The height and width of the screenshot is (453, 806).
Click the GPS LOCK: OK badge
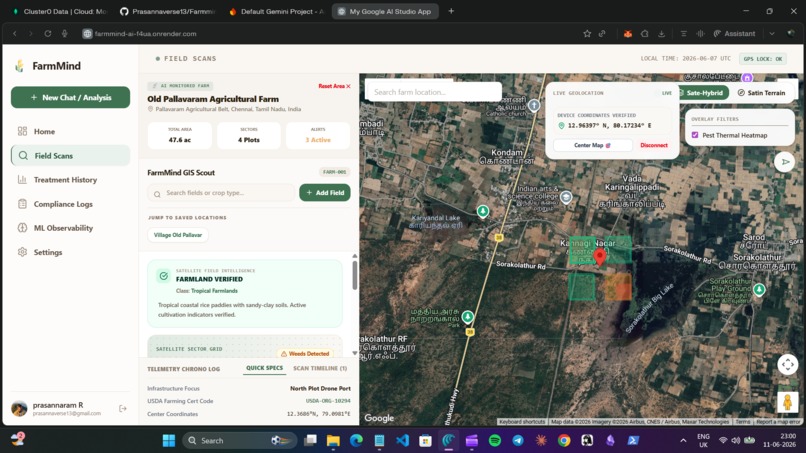click(x=763, y=59)
